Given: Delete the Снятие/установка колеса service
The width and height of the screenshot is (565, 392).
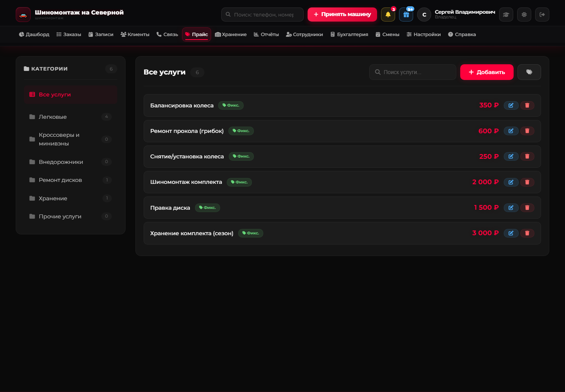Looking at the screenshot, I should [x=527, y=156].
